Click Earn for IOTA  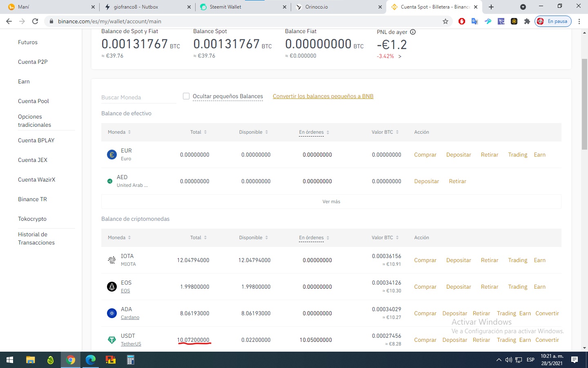coord(540,260)
